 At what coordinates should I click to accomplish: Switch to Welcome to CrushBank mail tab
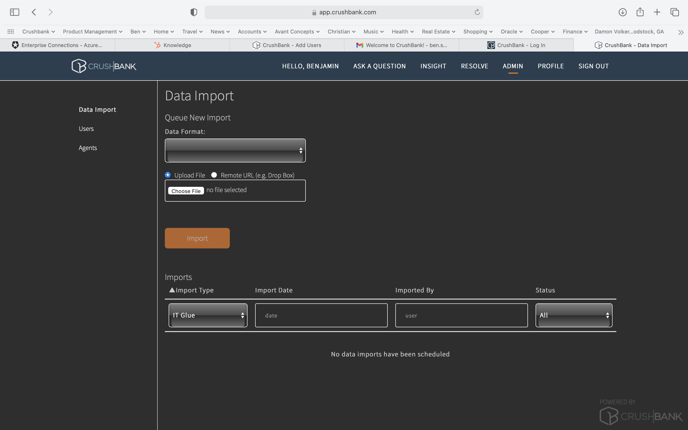[x=401, y=45]
